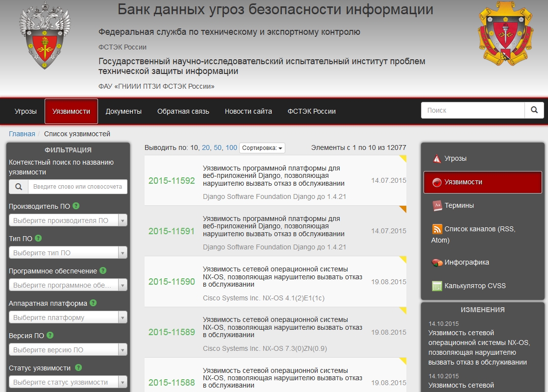Click the Главная breadcrumb link
The width and height of the screenshot is (548, 392).
(x=22, y=134)
